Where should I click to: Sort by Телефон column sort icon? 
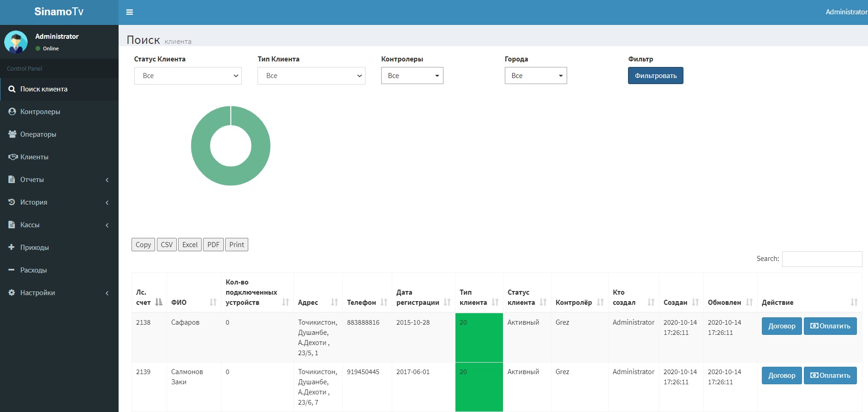pyautogui.click(x=384, y=302)
